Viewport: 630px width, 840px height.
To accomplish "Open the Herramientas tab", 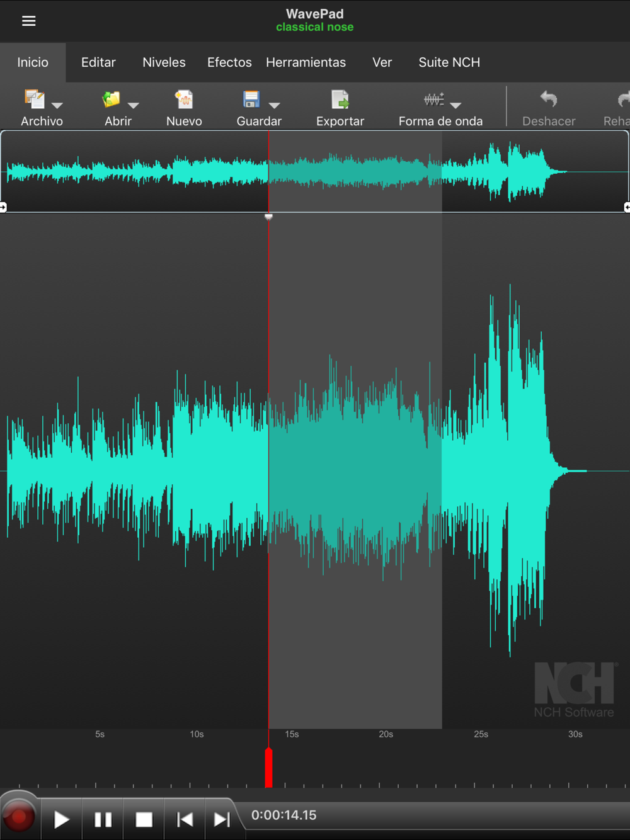I will [306, 62].
